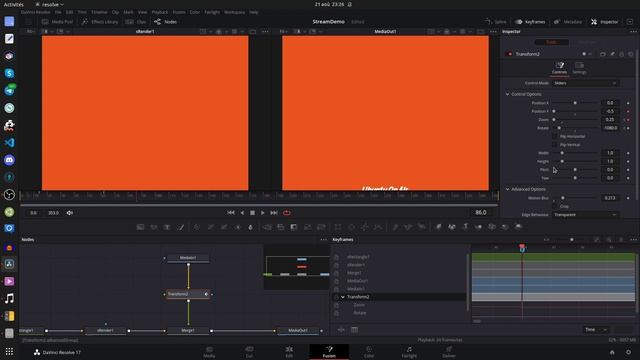
Task: Open the Nodes panel options menu
Action: [324, 240]
